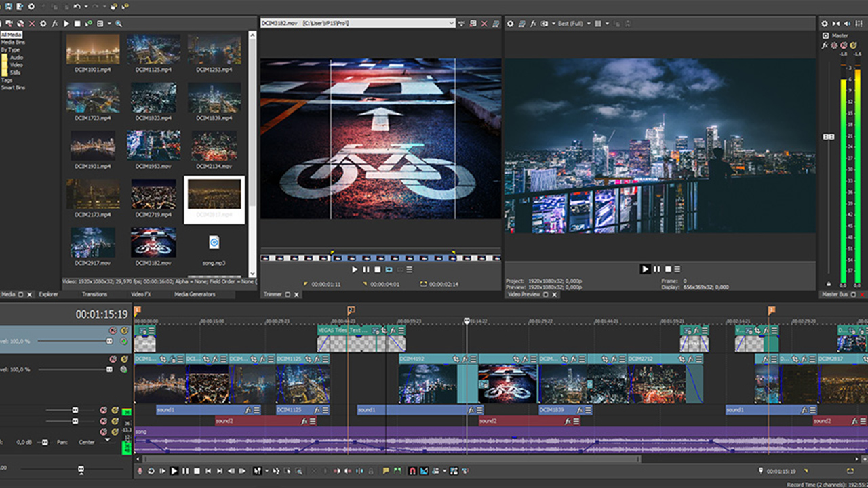Stop playback in the Trimmer

378,270
